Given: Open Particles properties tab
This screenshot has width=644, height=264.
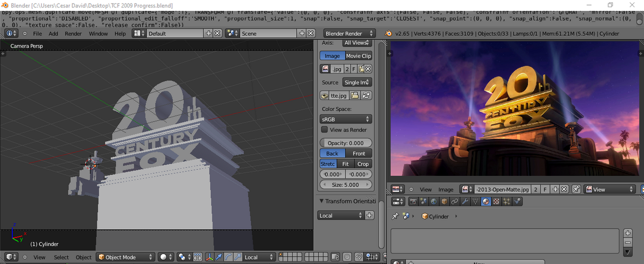Looking at the screenshot, I should point(506,202).
